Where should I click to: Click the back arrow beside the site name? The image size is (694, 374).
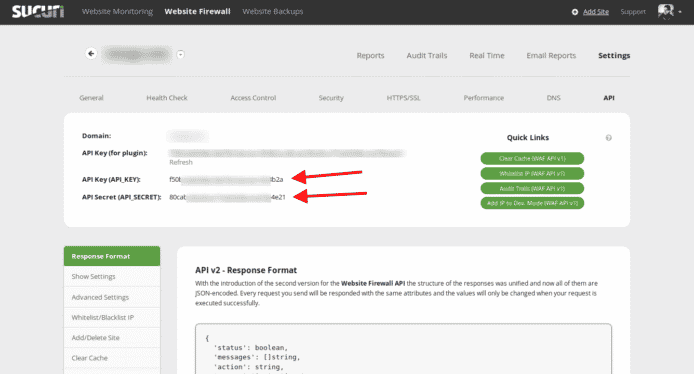tap(91, 54)
